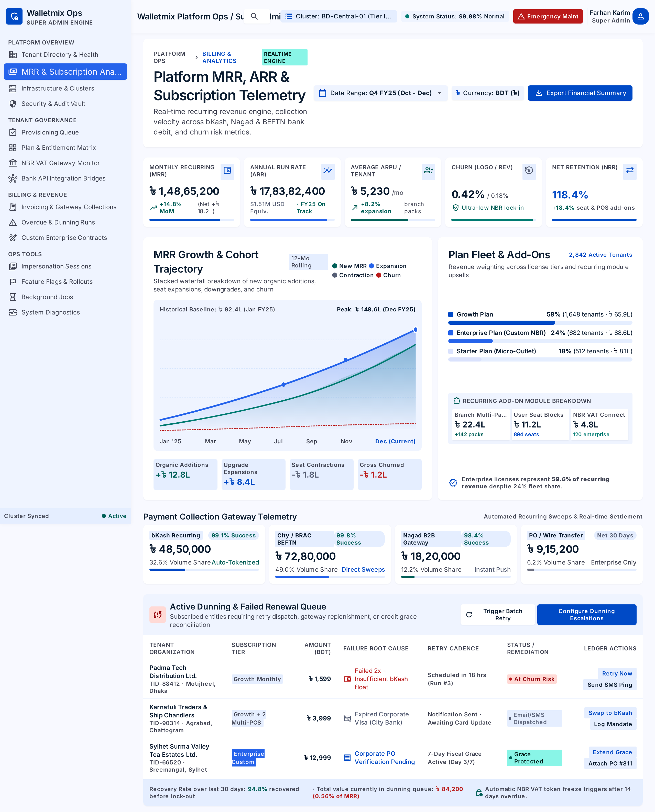
Task: Click Swap to bKash for Karnafuli Traders
Action: click(x=610, y=713)
